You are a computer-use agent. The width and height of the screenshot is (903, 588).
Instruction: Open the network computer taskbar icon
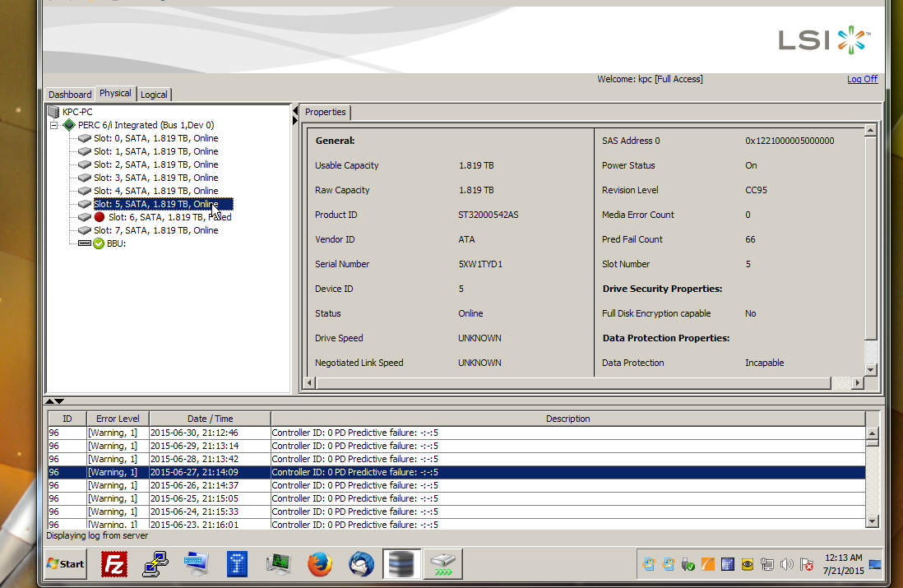[197, 564]
